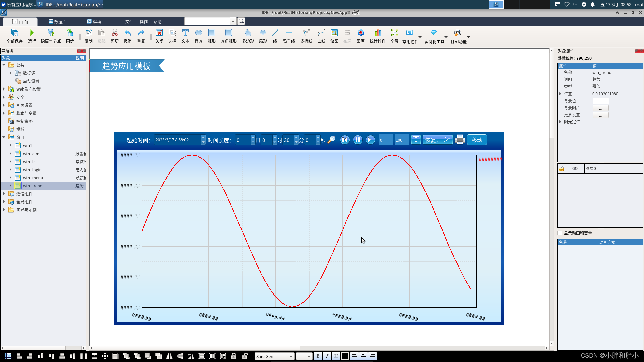Switch to the 数据库 tab

pos(57,22)
